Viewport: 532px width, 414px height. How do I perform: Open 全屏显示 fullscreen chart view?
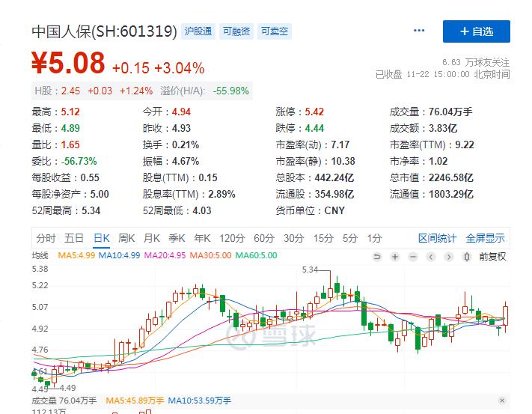(485, 238)
